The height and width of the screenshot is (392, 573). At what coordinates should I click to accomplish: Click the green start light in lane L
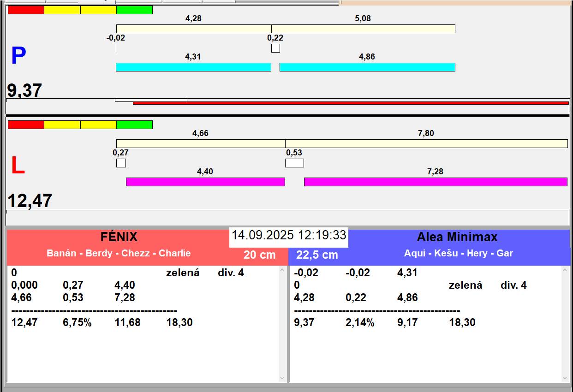coord(134,125)
